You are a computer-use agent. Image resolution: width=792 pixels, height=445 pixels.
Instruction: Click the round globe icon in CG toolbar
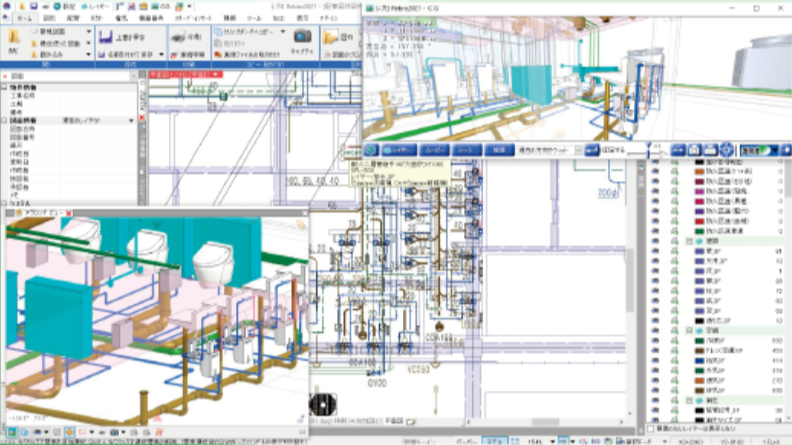(371, 150)
